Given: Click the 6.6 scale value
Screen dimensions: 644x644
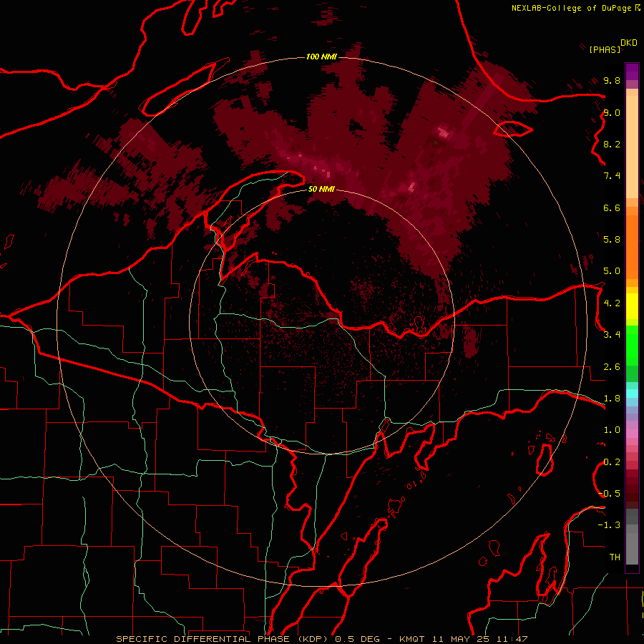Looking at the screenshot, I should (x=612, y=208).
